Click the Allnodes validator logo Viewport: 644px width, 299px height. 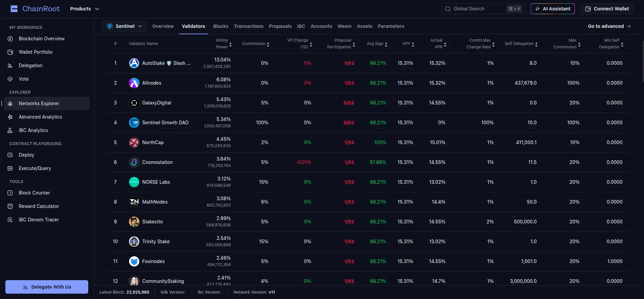[134, 83]
